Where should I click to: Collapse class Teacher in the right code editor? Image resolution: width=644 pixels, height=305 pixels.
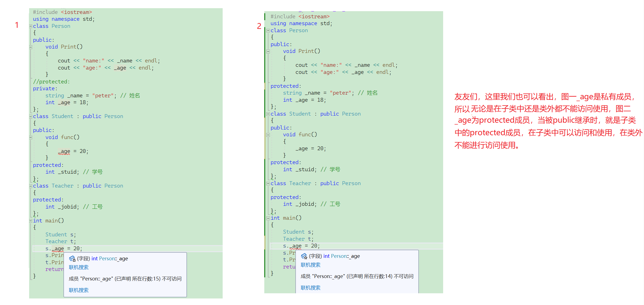(x=268, y=183)
